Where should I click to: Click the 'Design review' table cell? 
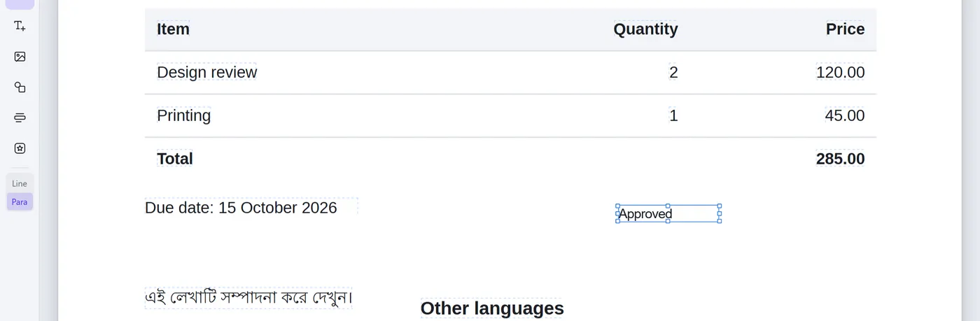(x=206, y=72)
